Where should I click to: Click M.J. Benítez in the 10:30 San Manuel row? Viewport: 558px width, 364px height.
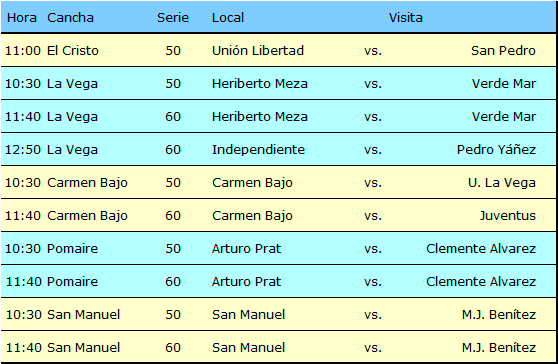click(x=499, y=315)
